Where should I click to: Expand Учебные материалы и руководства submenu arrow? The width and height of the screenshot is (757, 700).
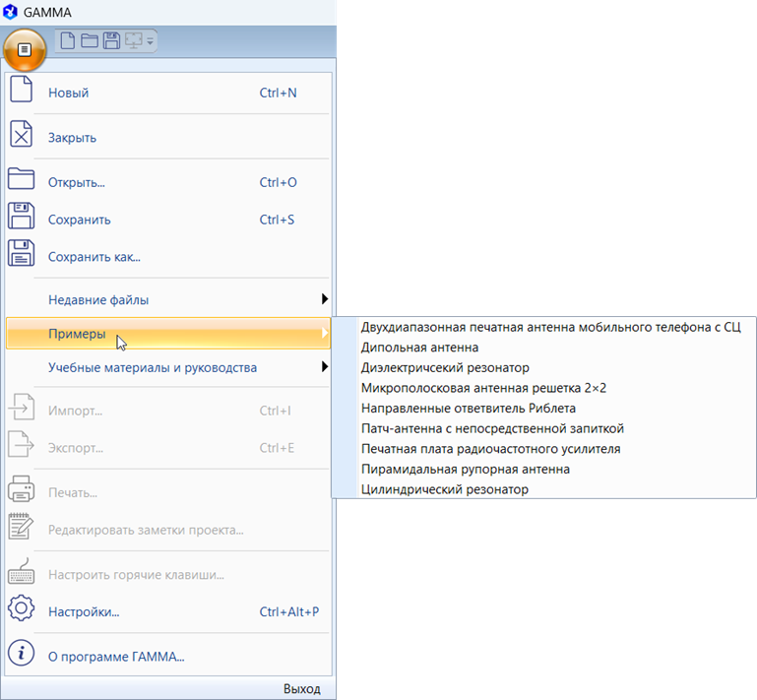pyautogui.click(x=324, y=367)
